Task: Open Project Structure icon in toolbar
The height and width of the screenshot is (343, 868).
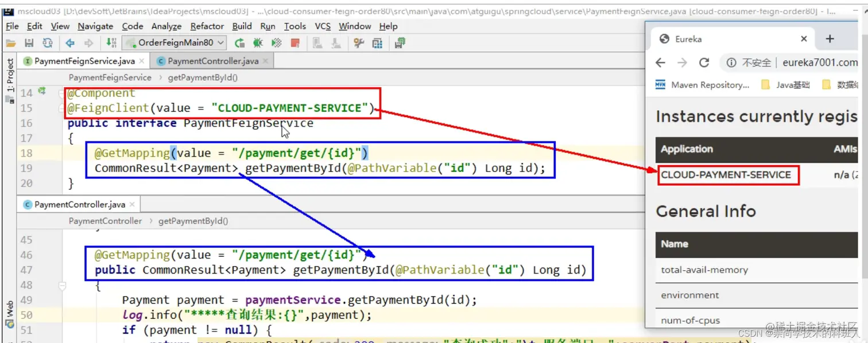Action: coord(377,43)
